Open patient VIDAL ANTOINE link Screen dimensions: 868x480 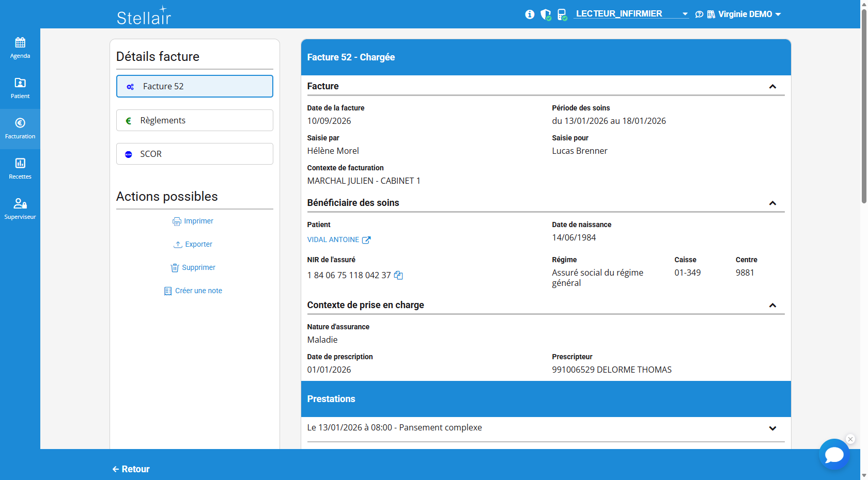pyautogui.click(x=339, y=239)
